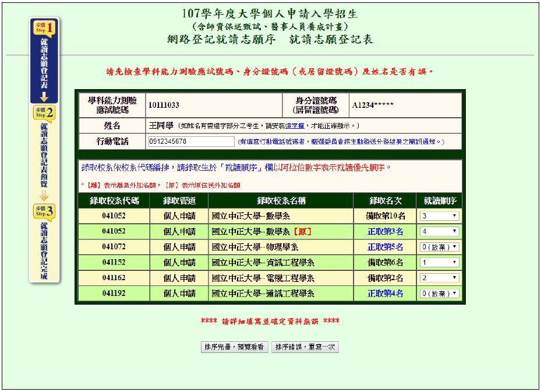Open the 就讀順序 dropdown for 通訊工程學系
The image size is (541, 392).
(x=439, y=294)
